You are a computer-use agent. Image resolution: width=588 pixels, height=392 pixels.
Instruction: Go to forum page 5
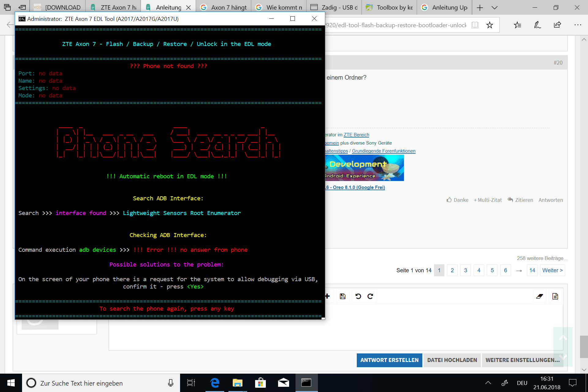pos(492,270)
